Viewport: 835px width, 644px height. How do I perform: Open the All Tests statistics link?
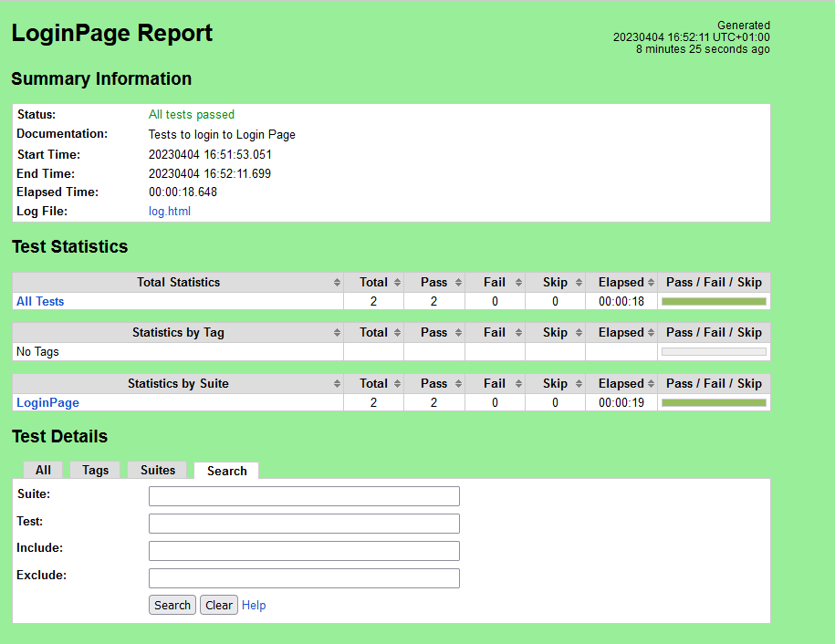[x=39, y=301]
